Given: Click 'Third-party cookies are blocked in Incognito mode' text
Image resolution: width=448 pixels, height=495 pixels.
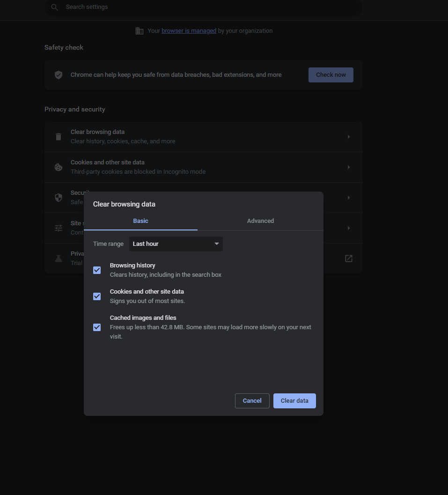Looking at the screenshot, I should point(138,172).
